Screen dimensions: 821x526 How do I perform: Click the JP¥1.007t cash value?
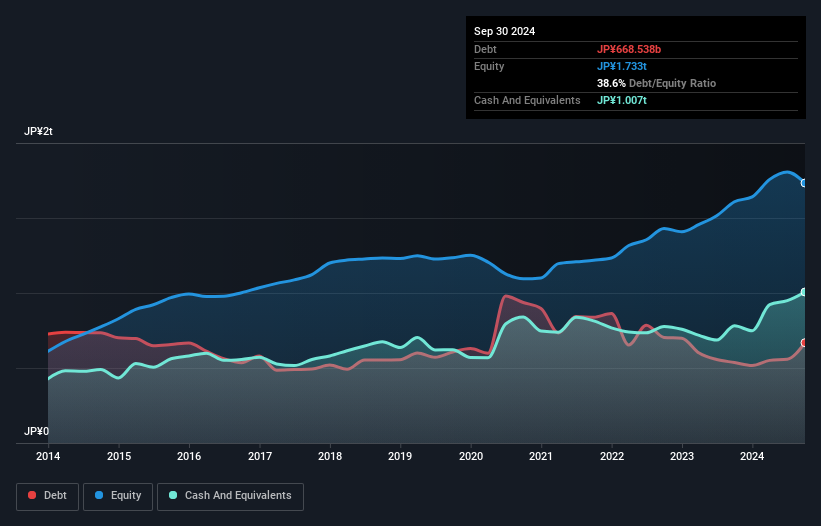click(622, 100)
